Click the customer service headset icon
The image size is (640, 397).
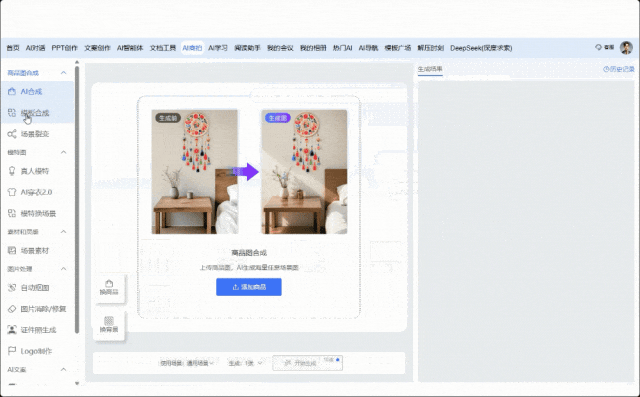coord(598,47)
